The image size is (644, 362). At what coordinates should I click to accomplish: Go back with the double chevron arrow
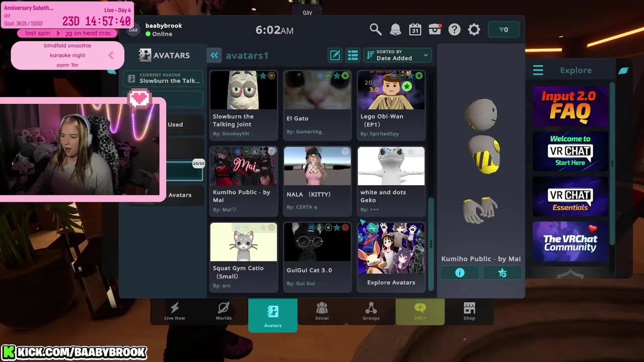(x=214, y=55)
